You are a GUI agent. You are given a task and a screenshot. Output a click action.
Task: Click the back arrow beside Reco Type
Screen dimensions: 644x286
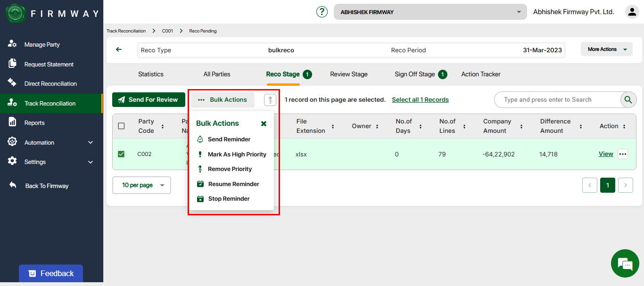(x=119, y=49)
